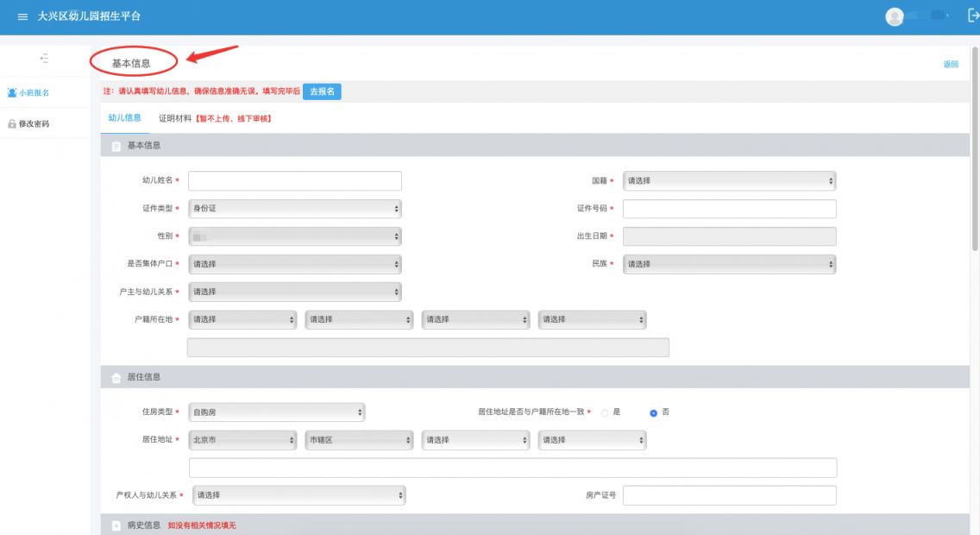Switch to the 幼儿信息 tab
Viewport: 980px width, 535px height.
pyautogui.click(x=124, y=118)
